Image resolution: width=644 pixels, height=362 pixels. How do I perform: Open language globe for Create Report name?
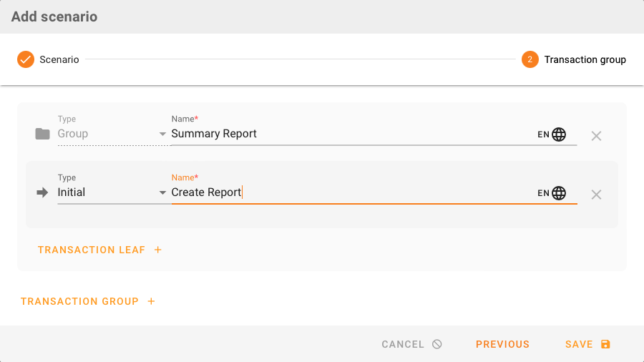pyautogui.click(x=559, y=193)
